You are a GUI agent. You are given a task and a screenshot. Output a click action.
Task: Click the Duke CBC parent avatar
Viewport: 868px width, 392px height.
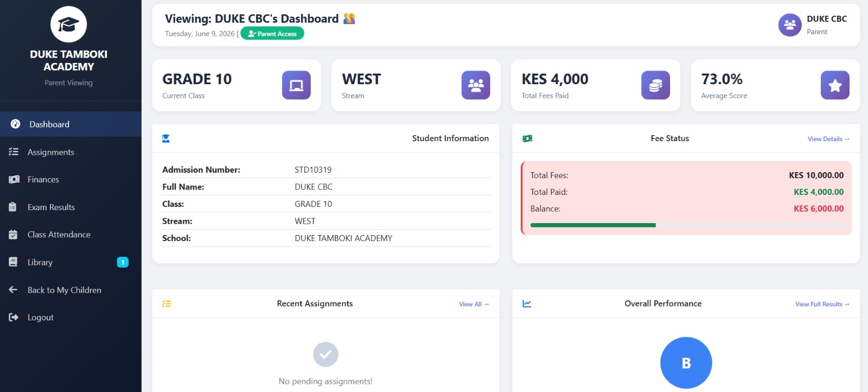[790, 25]
